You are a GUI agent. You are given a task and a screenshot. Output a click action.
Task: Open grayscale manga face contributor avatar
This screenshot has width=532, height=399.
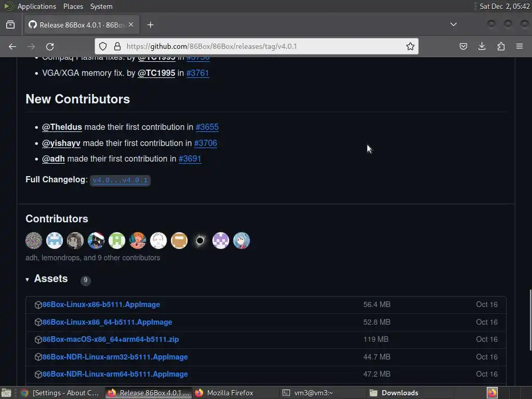point(75,241)
